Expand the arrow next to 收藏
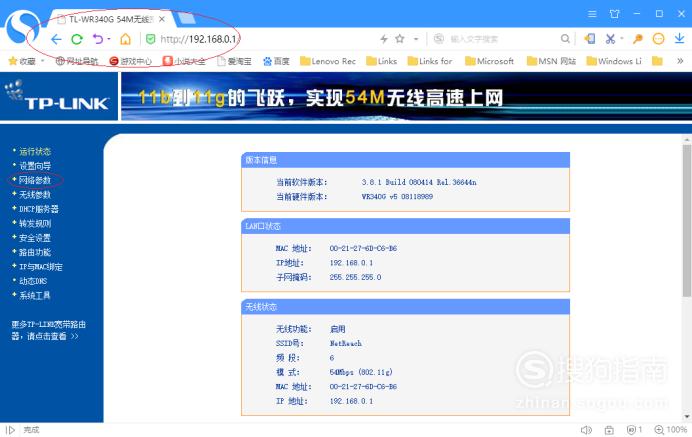 pyautogui.click(x=43, y=61)
